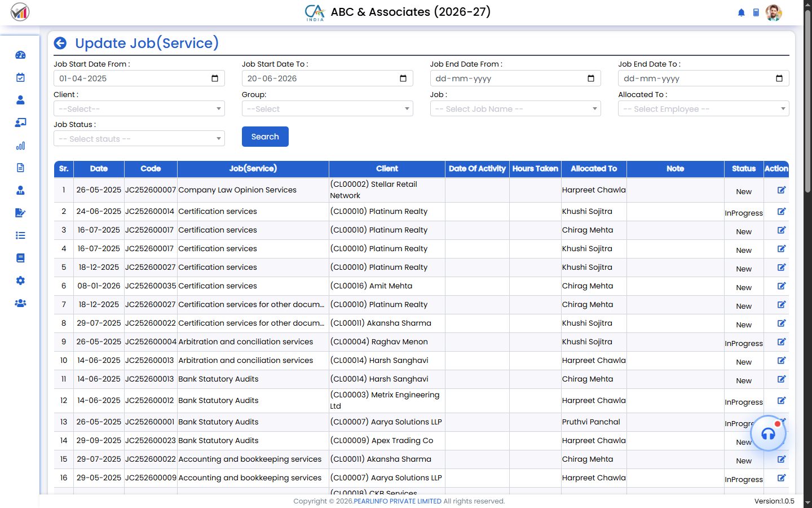Select code JC252600007 cell
The image size is (812, 508).
[151, 190]
